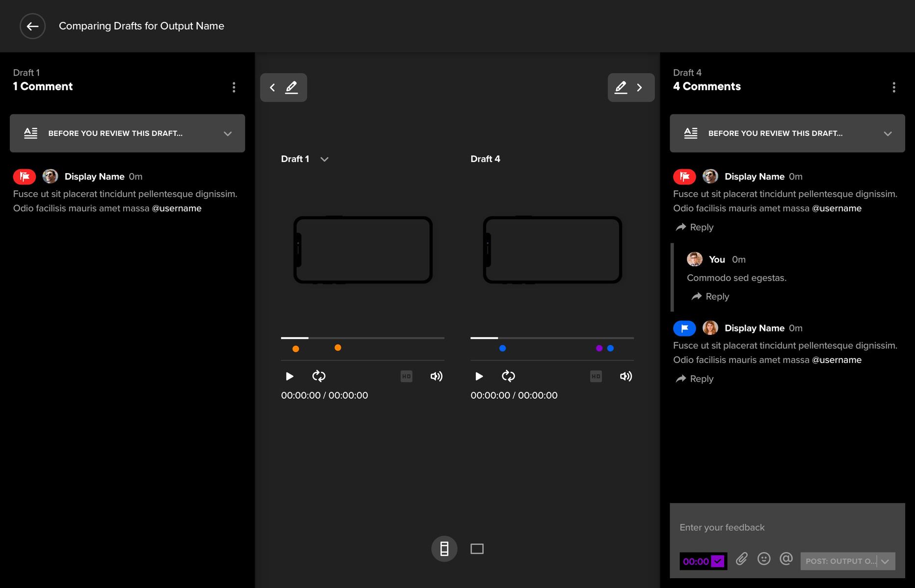Screen dimensions: 915x588
Task: Click Draft 4 player timecode text
Action: (x=514, y=395)
